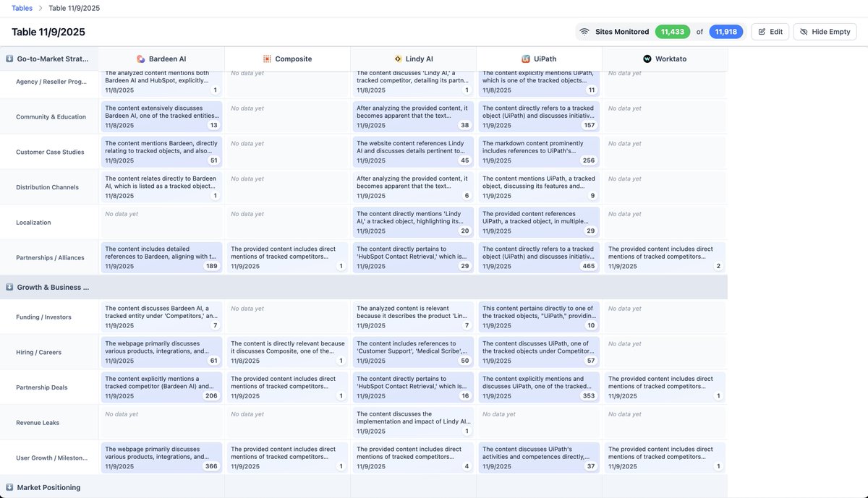Toggle the Hide Empty button

pyautogui.click(x=825, y=32)
